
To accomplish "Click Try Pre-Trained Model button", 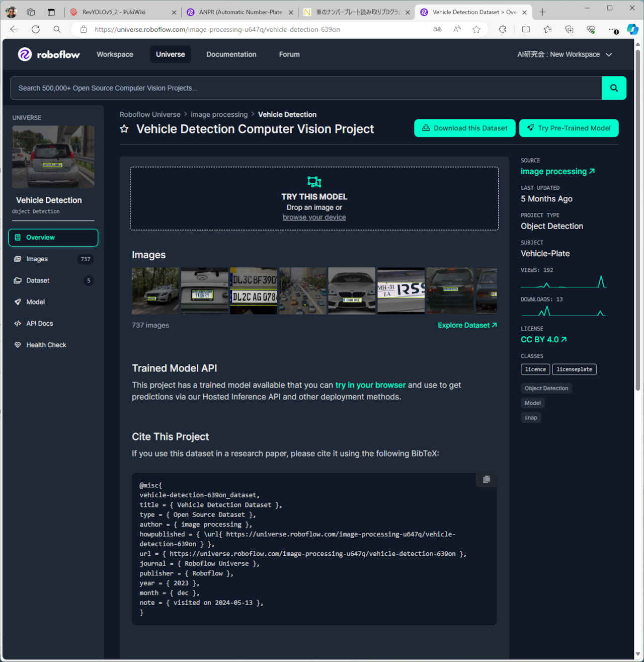I will [x=569, y=128].
